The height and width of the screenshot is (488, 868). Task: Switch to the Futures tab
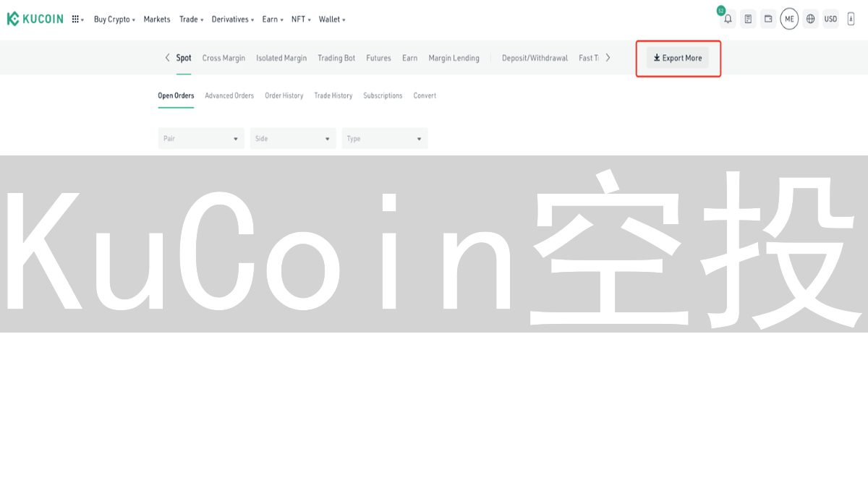click(x=378, y=58)
